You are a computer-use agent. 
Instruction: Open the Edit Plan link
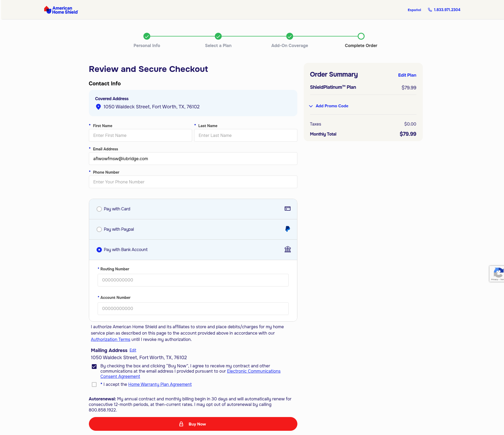[x=407, y=75]
